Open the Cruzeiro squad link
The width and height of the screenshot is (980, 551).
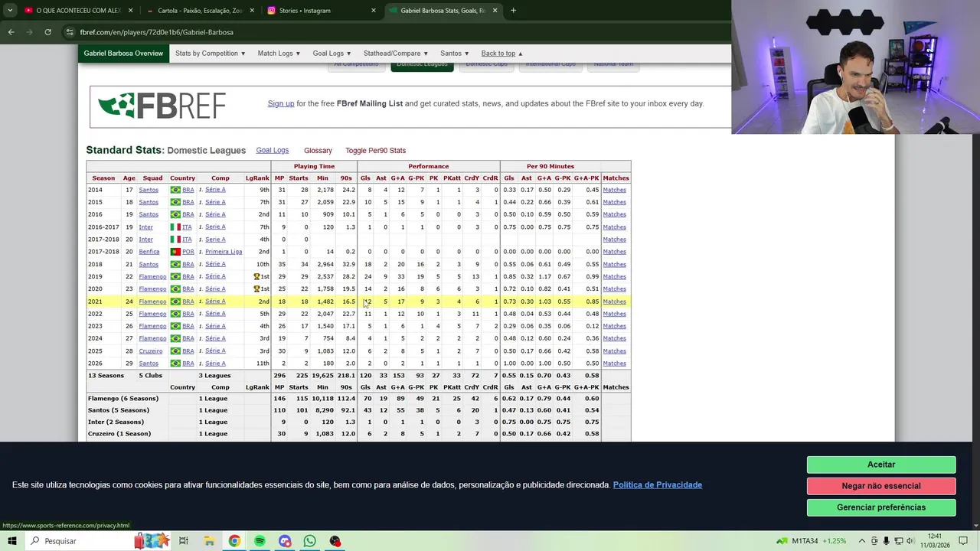click(150, 351)
